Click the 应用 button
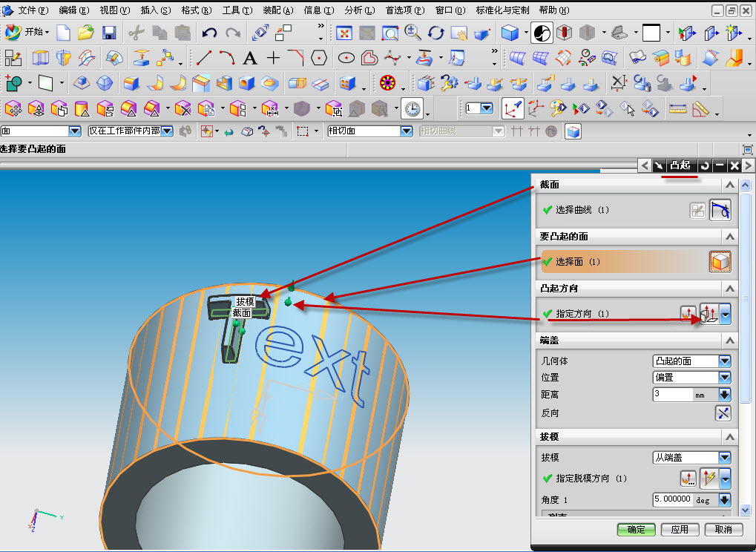The width and height of the screenshot is (756, 552). [x=680, y=529]
